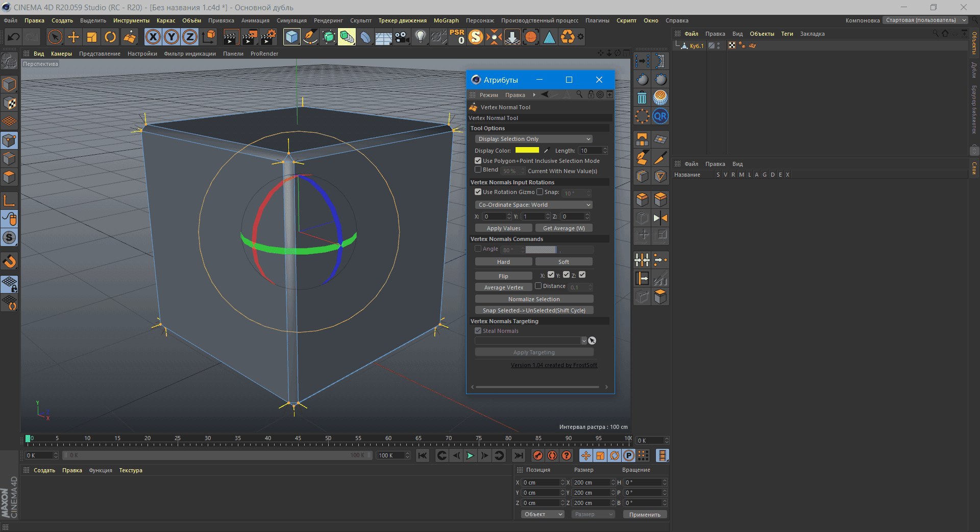The height and width of the screenshot is (532, 980).
Task: Click the PSR reset icon
Action: [x=457, y=37]
